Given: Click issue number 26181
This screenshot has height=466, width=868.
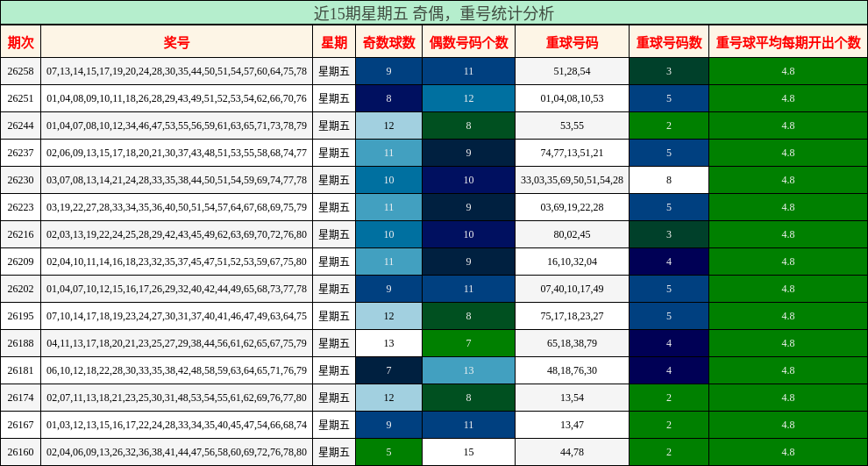Looking at the screenshot, I should pos(20,369).
